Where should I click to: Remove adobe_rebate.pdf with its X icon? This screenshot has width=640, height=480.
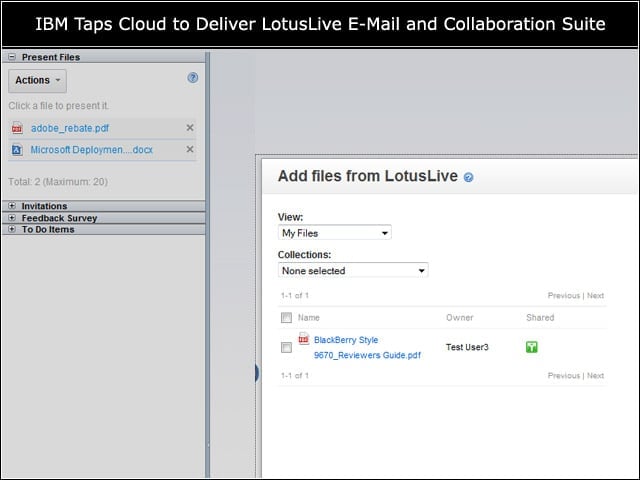coord(190,127)
